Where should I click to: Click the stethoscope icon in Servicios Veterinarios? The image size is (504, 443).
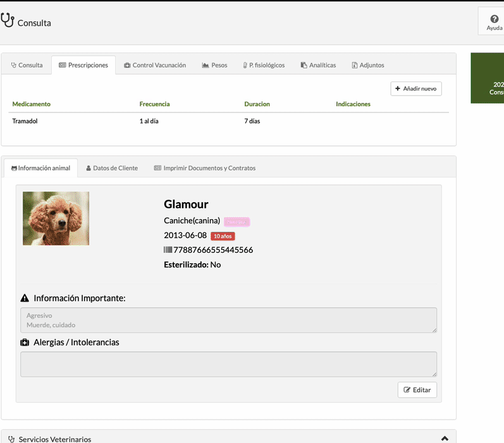[12, 439]
